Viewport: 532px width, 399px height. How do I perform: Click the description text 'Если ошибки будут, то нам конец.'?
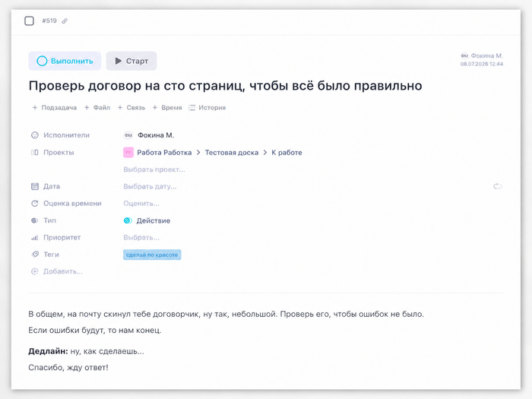[95, 330]
